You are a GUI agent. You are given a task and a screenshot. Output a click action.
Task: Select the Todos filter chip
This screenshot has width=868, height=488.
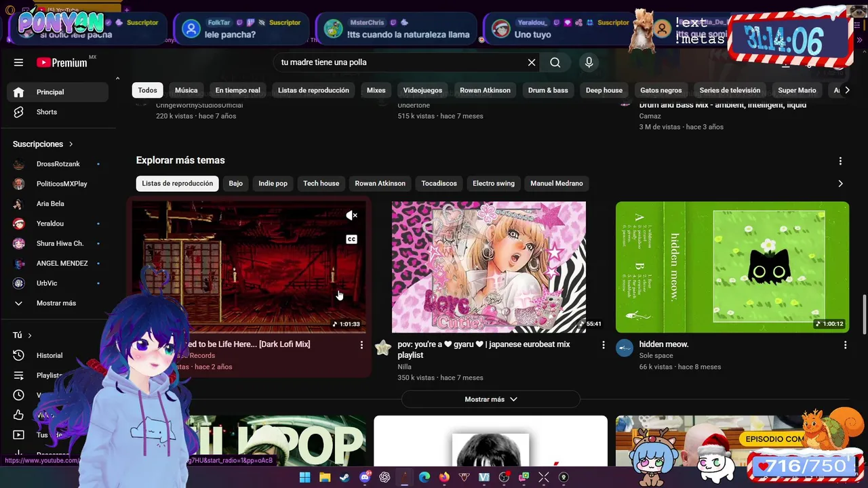click(x=147, y=90)
